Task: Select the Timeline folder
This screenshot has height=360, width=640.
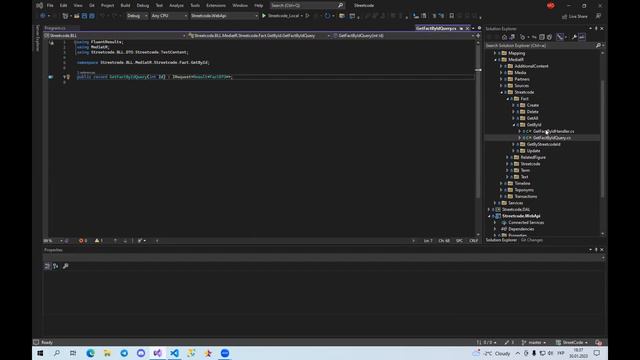Action: (522, 184)
